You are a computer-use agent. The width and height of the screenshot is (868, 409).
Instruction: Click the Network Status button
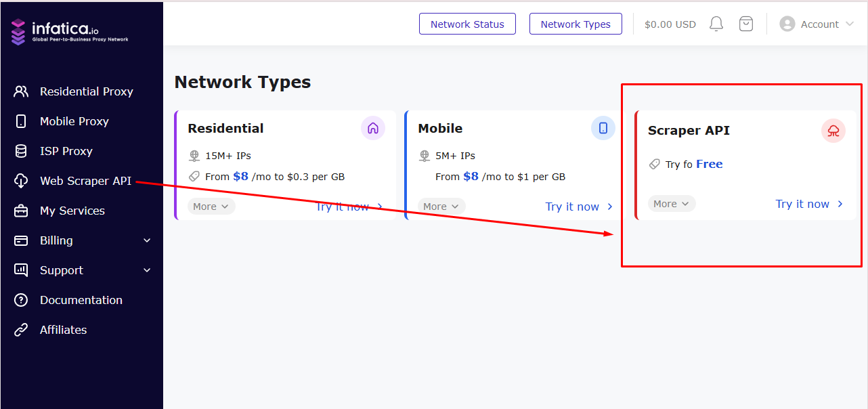[x=467, y=24]
